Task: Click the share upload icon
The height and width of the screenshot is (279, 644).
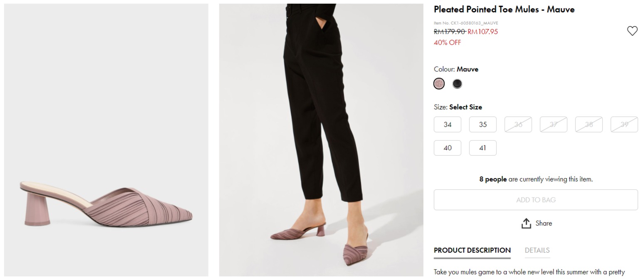Action: 526,223
